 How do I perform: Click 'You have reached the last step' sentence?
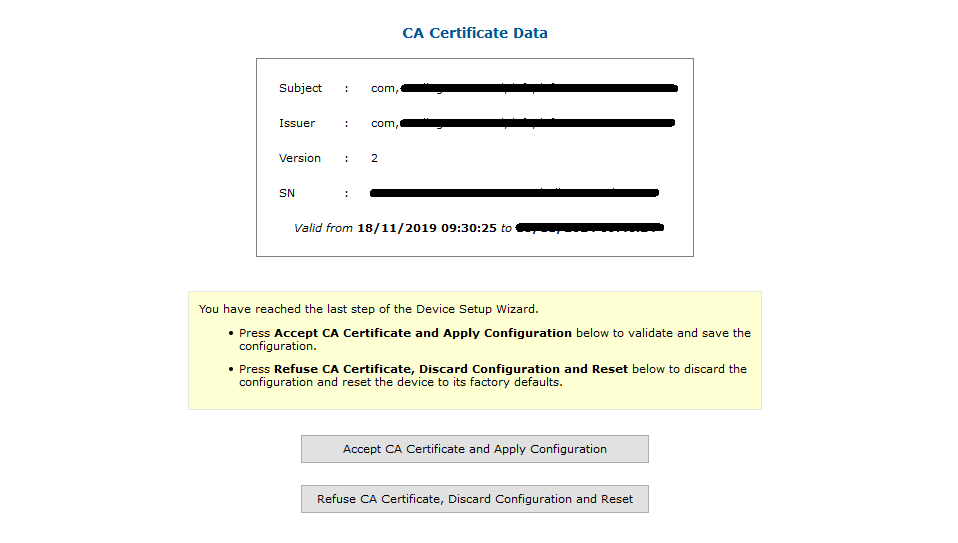[368, 309]
